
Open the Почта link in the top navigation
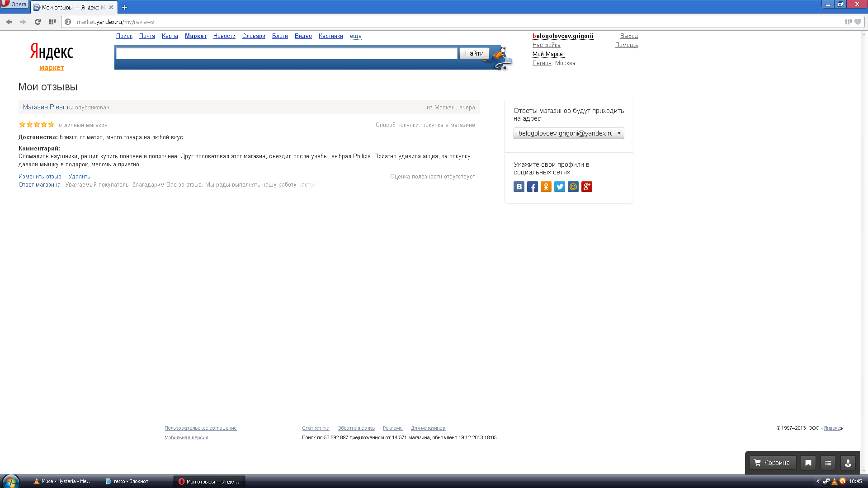(147, 36)
